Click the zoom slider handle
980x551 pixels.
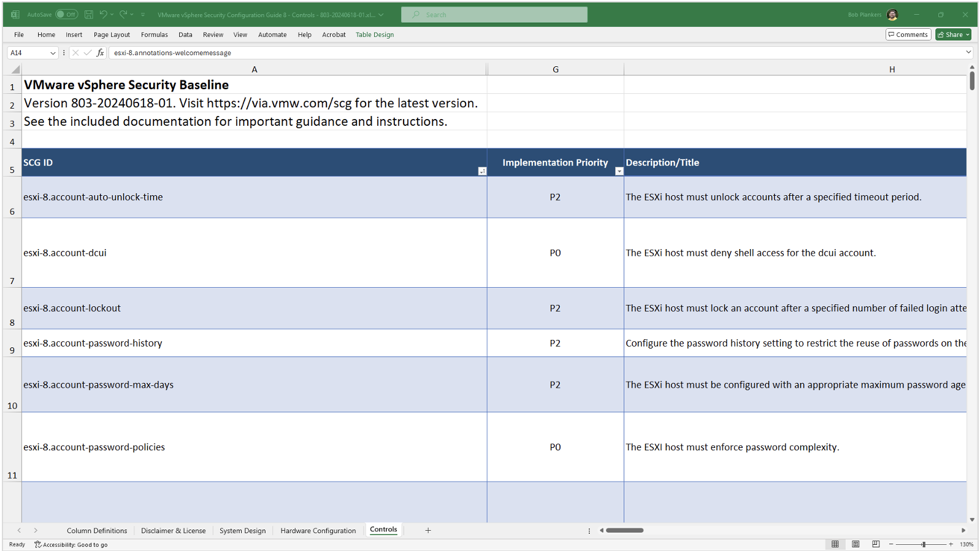tap(924, 544)
